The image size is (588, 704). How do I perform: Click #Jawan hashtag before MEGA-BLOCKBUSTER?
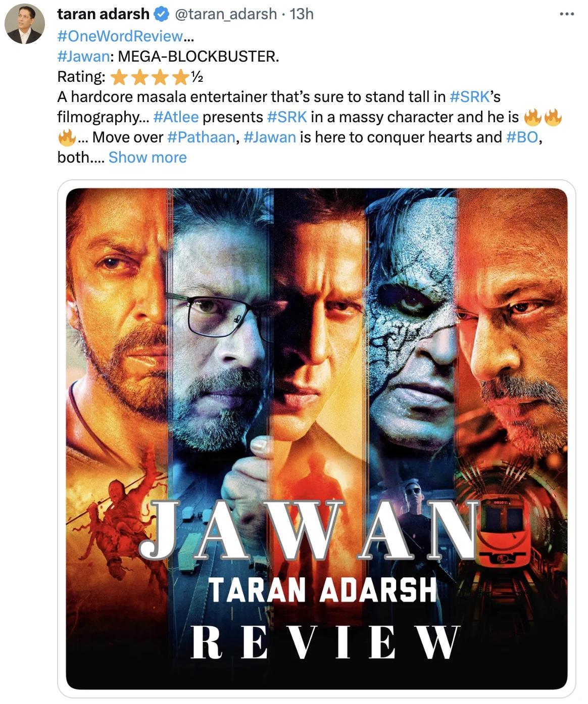click(x=83, y=56)
